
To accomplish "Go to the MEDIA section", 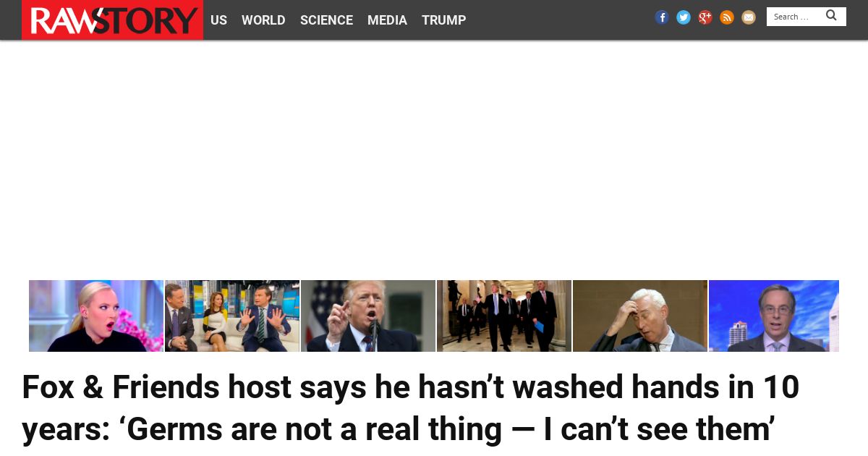I will coord(387,20).
